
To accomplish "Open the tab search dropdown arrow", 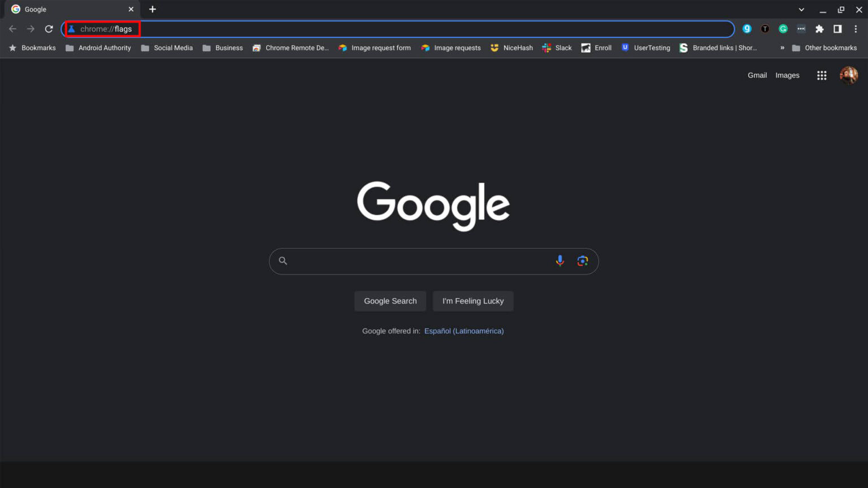I will click(x=801, y=9).
